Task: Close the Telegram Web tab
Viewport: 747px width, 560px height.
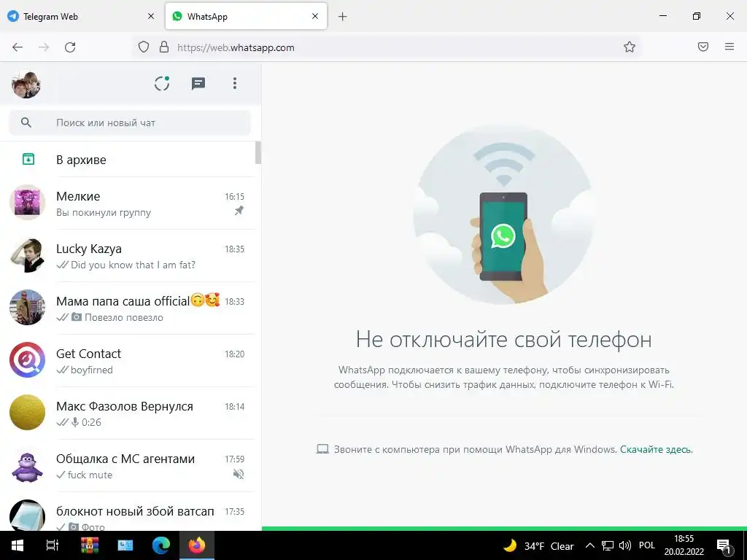Action: [x=150, y=16]
